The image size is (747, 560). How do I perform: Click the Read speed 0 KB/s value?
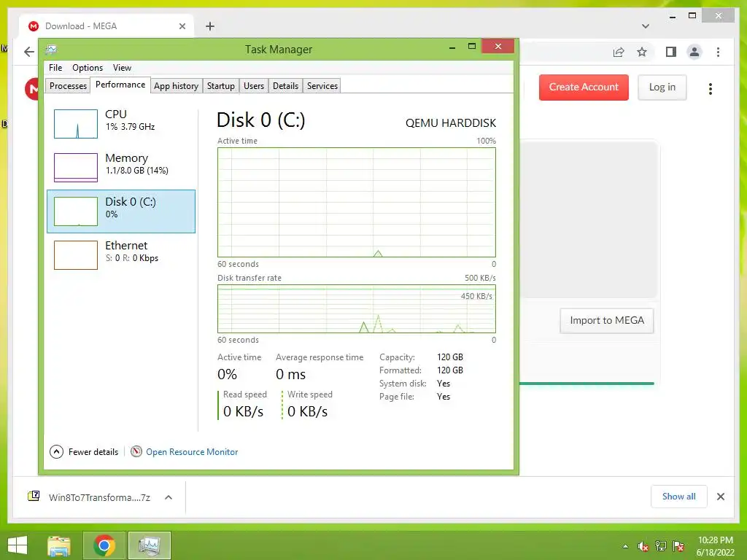point(243,411)
